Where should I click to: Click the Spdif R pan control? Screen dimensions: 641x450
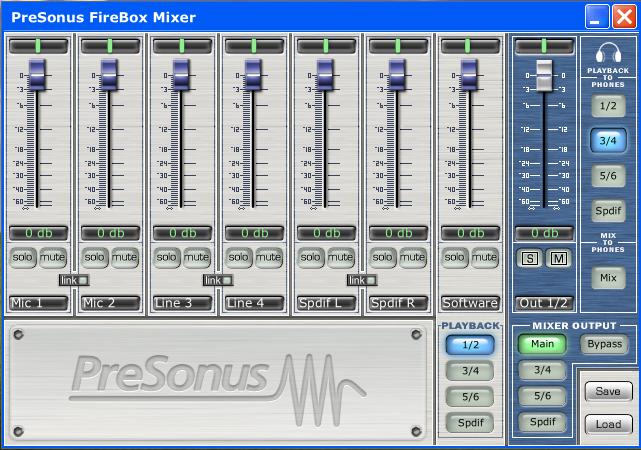[x=398, y=46]
